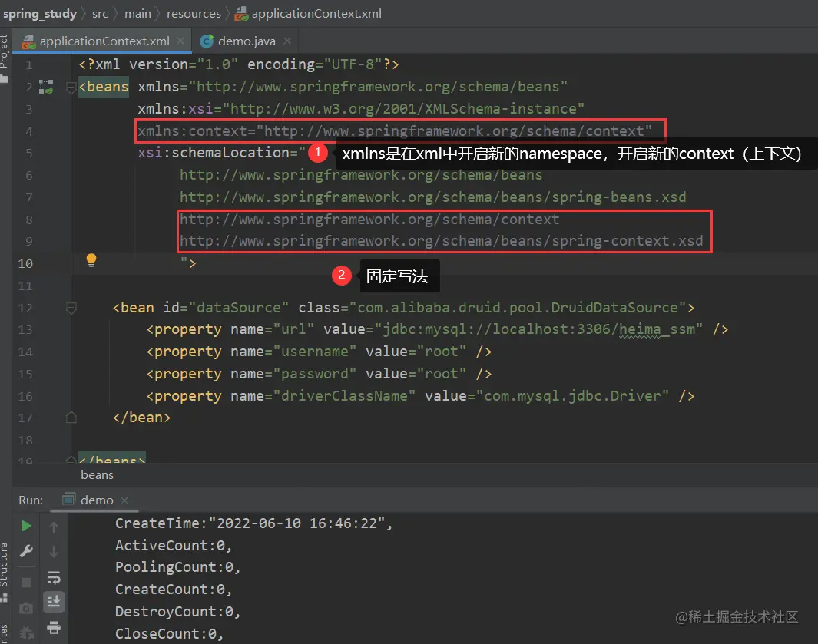818x644 pixels.
Task: Click resources in the navigation breadcrumb
Action: [x=194, y=14]
